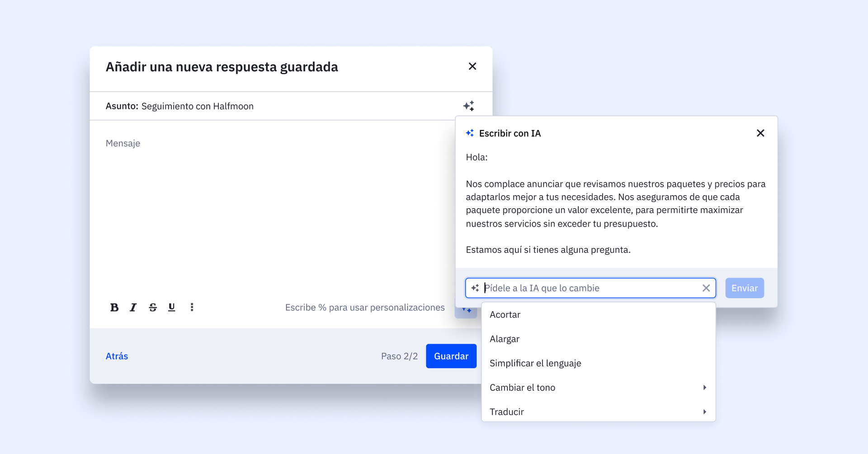
Task: Underline the message text
Action: 172,308
